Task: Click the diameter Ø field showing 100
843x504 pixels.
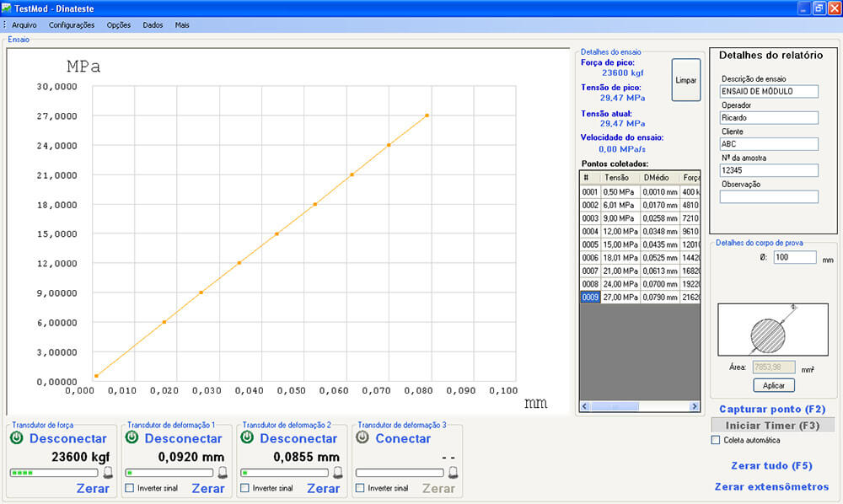Action: pyautogui.click(x=795, y=257)
